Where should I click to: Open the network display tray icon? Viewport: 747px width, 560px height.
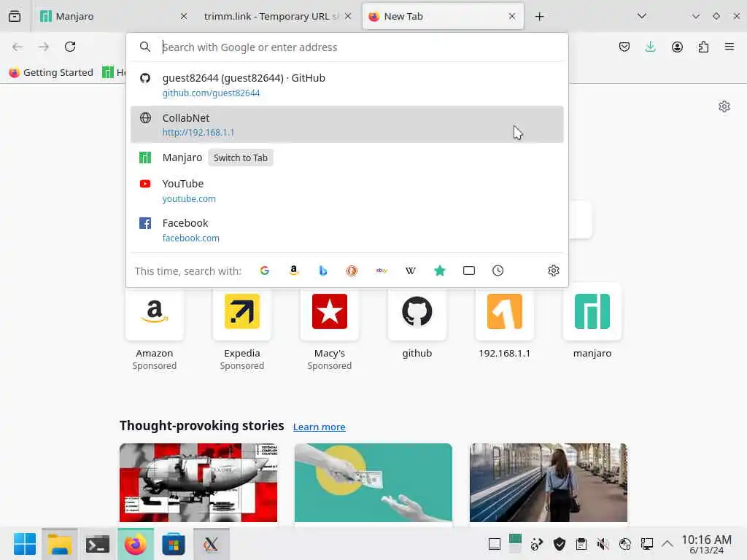(646, 544)
